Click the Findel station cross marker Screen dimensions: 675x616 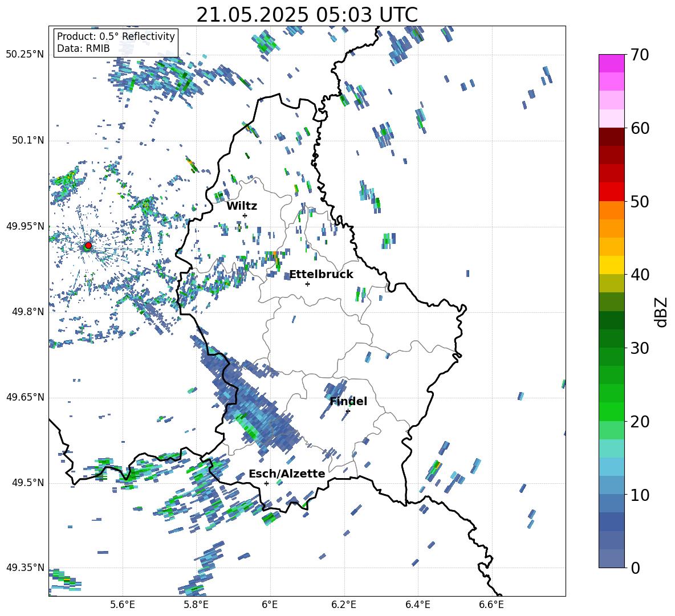tap(348, 411)
